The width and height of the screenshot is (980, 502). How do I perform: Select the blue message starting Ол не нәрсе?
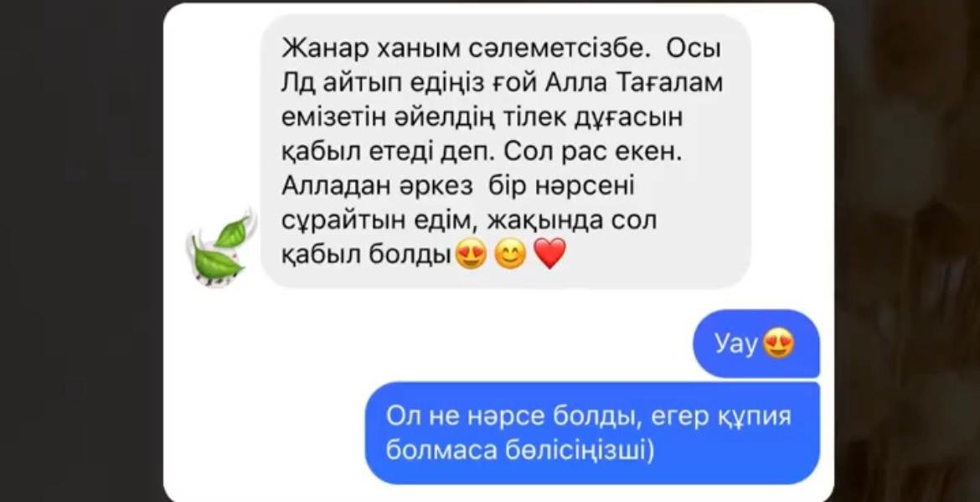[x=592, y=432]
